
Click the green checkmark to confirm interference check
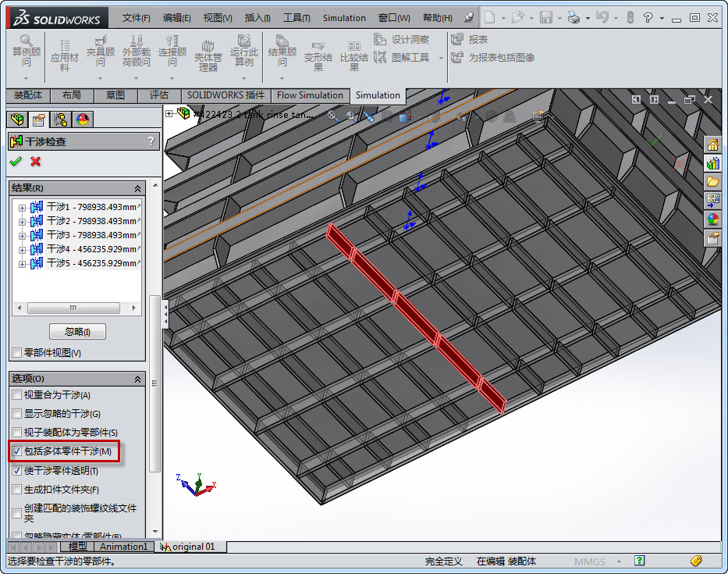pyautogui.click(x=15, y=162)
